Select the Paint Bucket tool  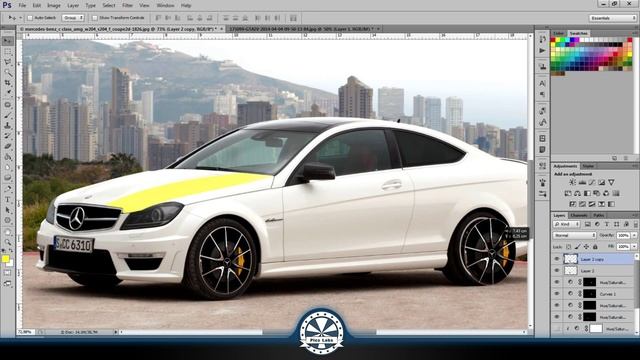pos(8,157)
